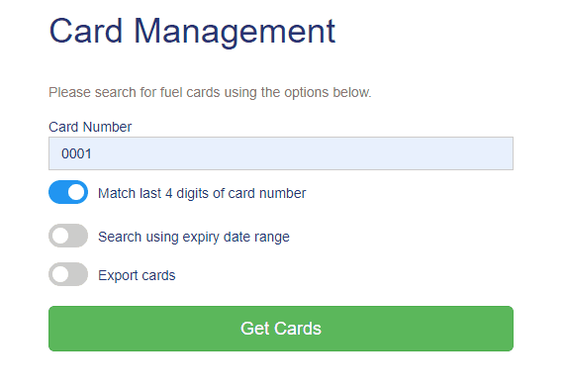Click the knob of the expiry date toggle
Screen dimensions: 565x392
[60, 236]
